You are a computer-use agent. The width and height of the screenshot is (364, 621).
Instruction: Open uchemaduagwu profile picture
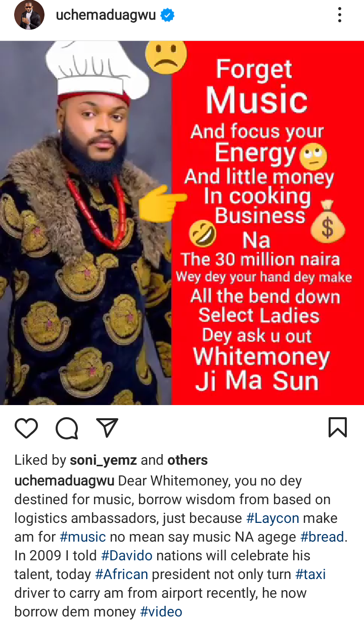28,16
